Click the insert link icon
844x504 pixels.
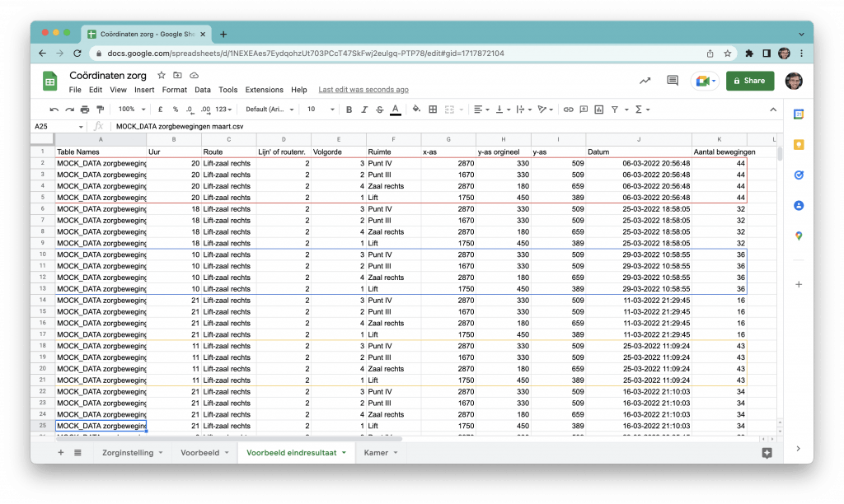568,110
